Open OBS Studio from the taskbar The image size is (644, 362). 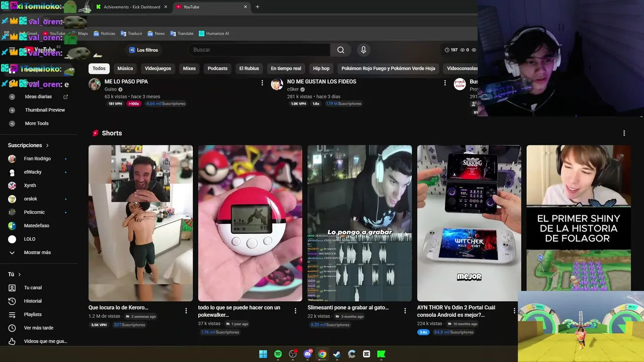[x=293, y=354]
